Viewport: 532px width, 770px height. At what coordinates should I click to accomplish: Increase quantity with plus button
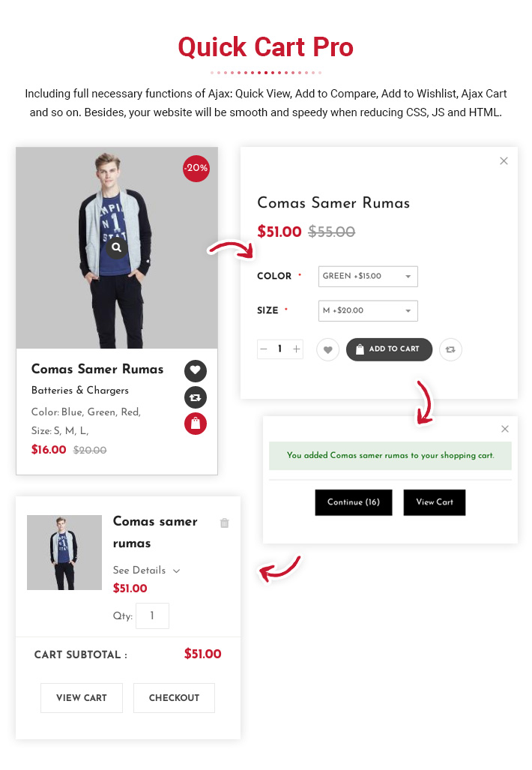[x=297, y=349]
